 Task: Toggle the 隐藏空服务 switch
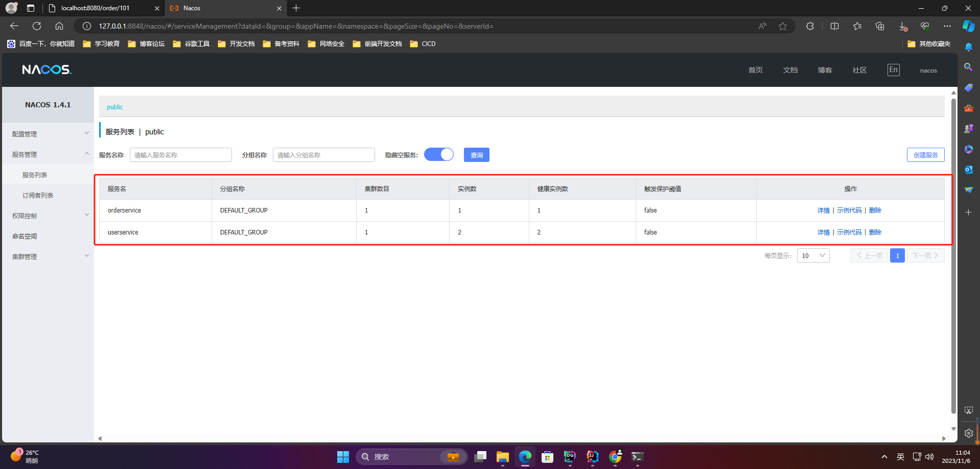[x=439, y=155]
